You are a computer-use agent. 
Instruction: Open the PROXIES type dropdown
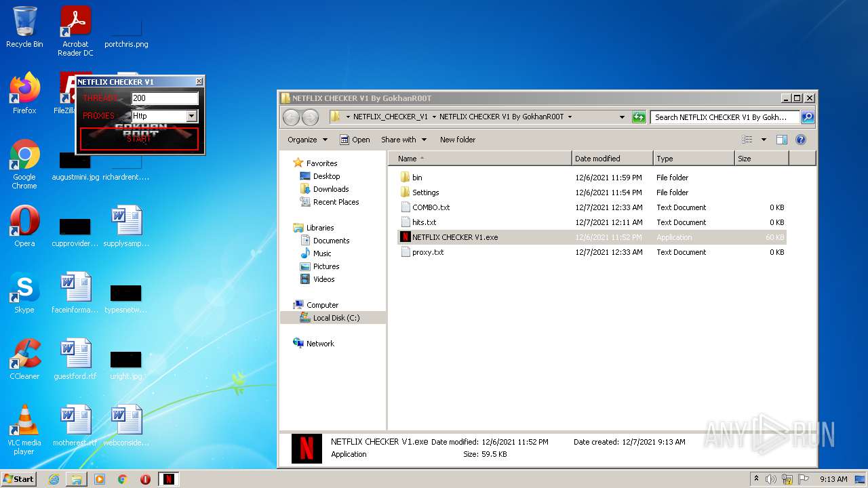tap(191, 117)
